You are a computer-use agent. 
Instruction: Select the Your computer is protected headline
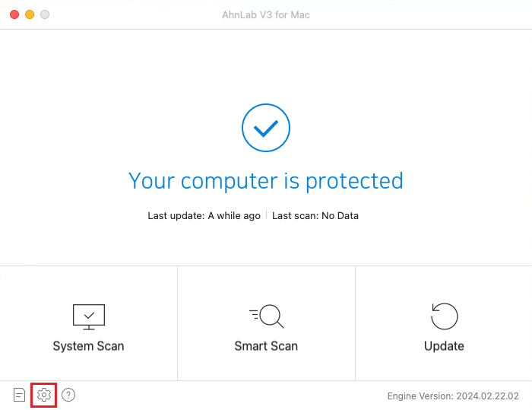pyautogui.click(x=266, y=181)
